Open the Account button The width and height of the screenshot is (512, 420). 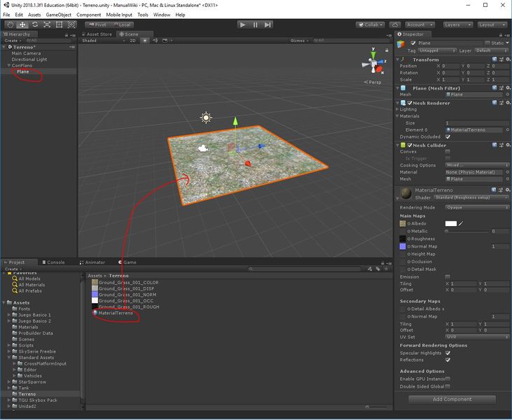click(x=420, y=24)
